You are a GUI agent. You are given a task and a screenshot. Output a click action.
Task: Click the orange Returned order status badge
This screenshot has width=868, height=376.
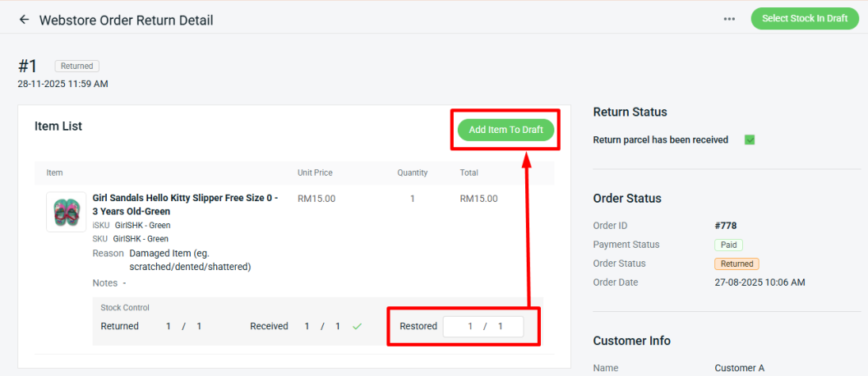pyautogui.click(x=736, y=264)
